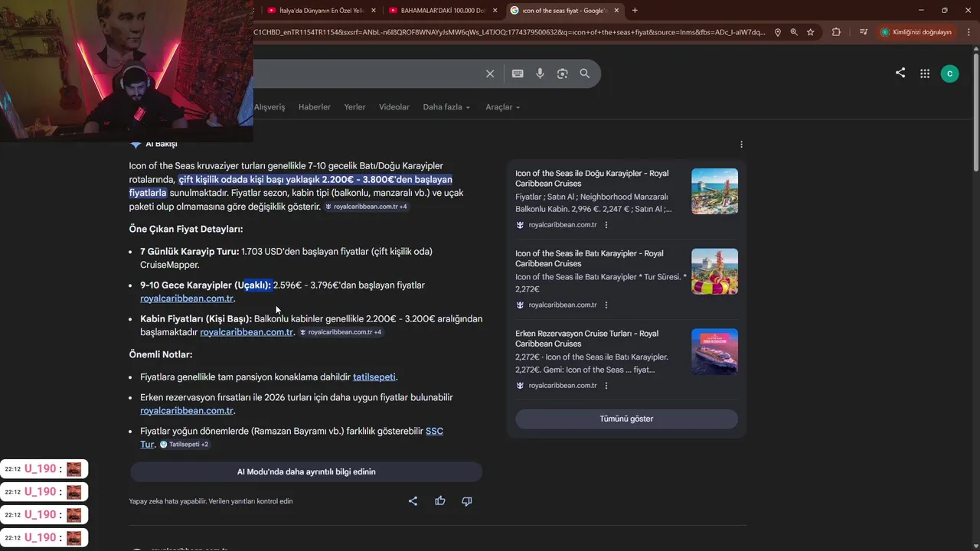The image size is (980, 551).
Task: Open the Yerler search filter
Action: (x=354, y=107)
